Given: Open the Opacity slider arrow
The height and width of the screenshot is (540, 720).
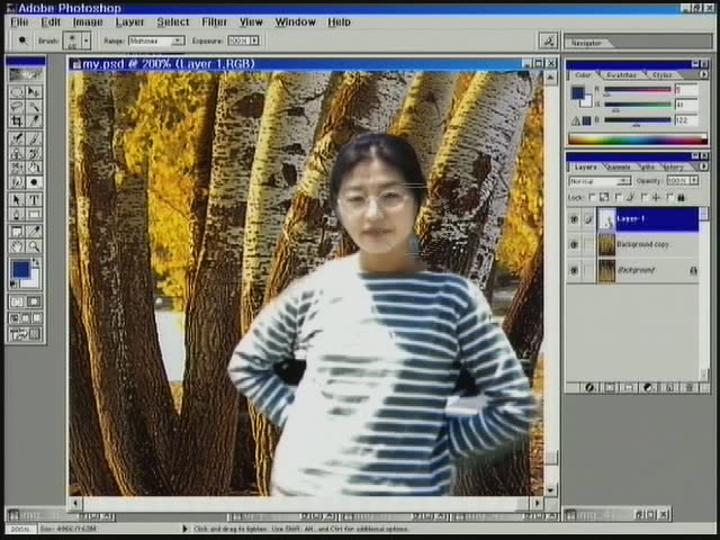Looking at the screenshot, I should (x=694, y=180).
